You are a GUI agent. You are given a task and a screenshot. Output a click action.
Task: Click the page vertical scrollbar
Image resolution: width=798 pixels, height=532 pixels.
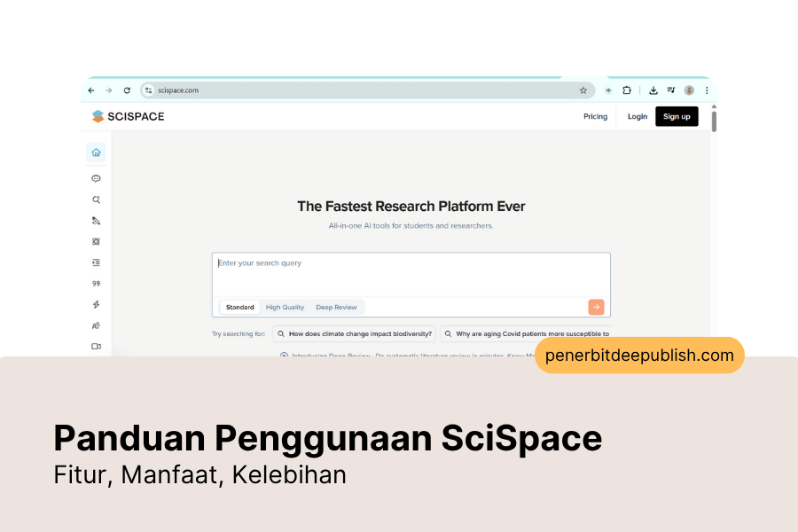click(x=714, y=121)
